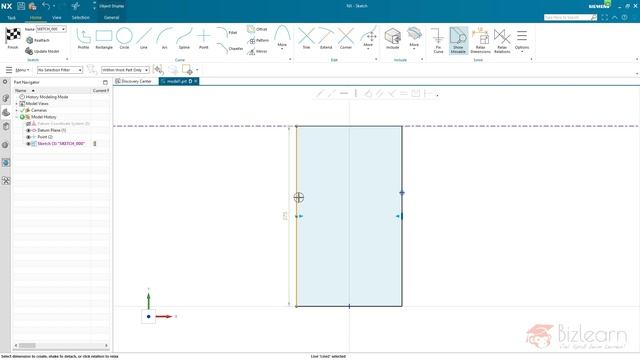
Task: Open the sketch Name dropdown
Action: tap(63, 29)
